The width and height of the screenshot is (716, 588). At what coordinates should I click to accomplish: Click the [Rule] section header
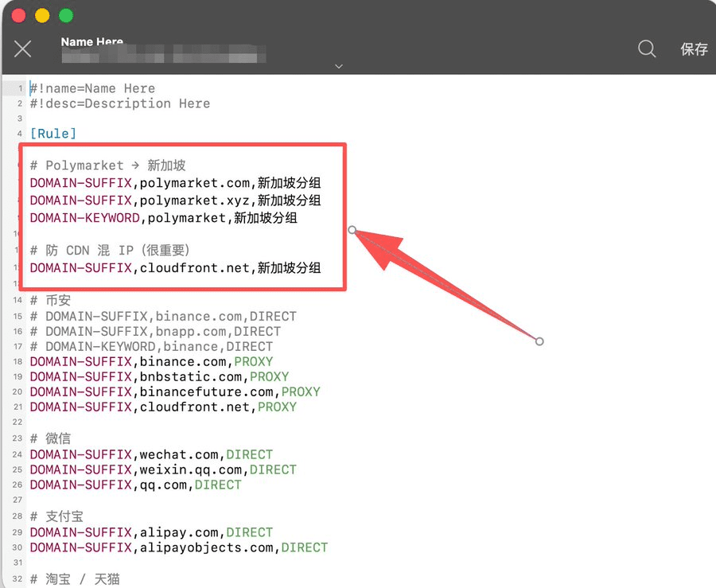[53, 134]
